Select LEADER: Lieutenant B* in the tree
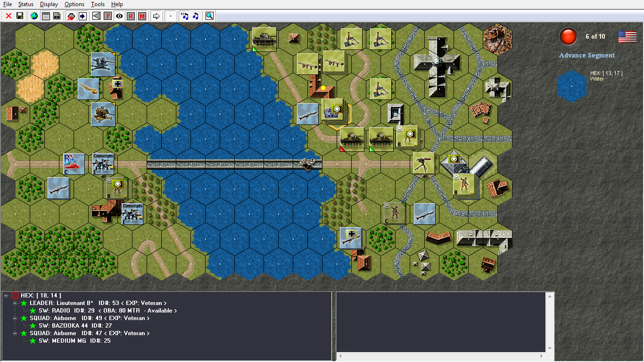The height and width of the screenshot is (362, 644). coord(98,303)
